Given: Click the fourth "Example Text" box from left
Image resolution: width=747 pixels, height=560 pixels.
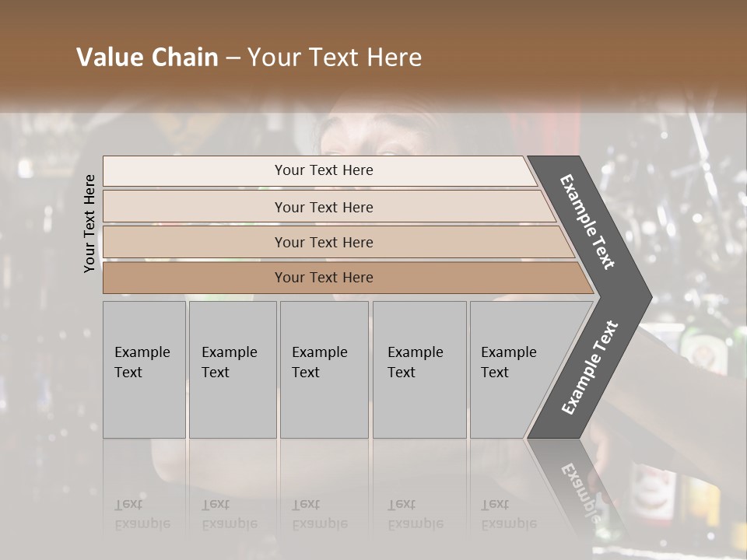Looking at the screenshot, I should 419,369.
